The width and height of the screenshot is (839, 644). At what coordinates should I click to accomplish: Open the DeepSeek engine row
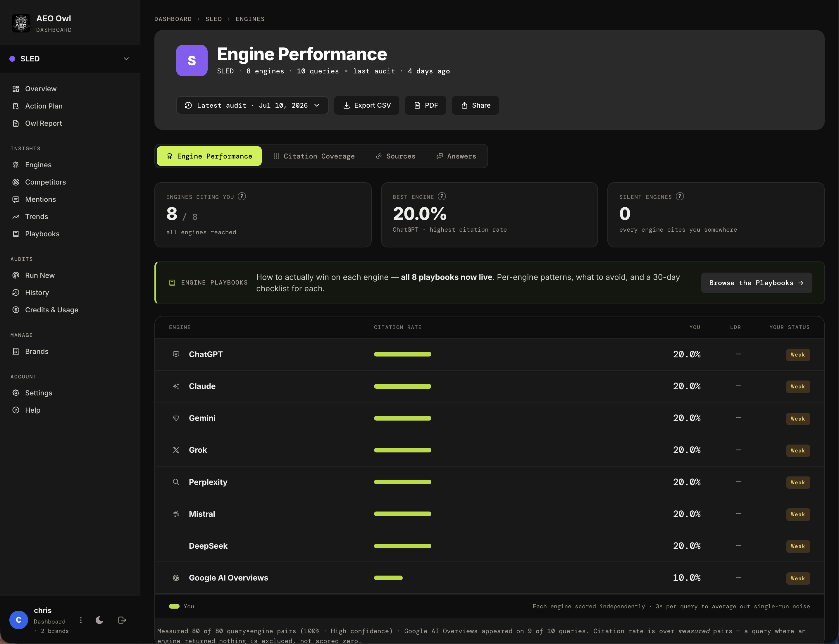[489, 546]
